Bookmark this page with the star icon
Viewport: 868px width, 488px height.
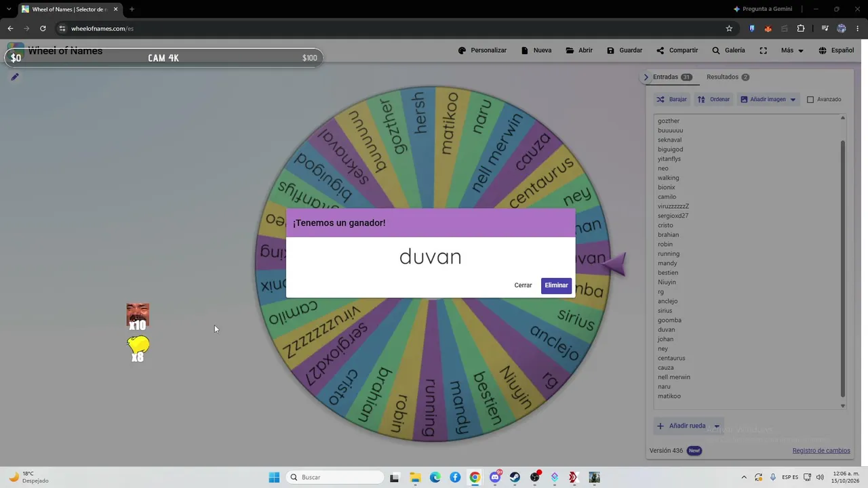[x=729, y=28]
